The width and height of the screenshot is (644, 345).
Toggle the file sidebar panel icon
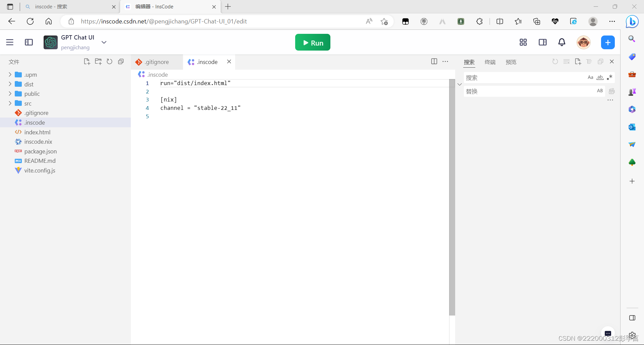(x=29, y=42)
